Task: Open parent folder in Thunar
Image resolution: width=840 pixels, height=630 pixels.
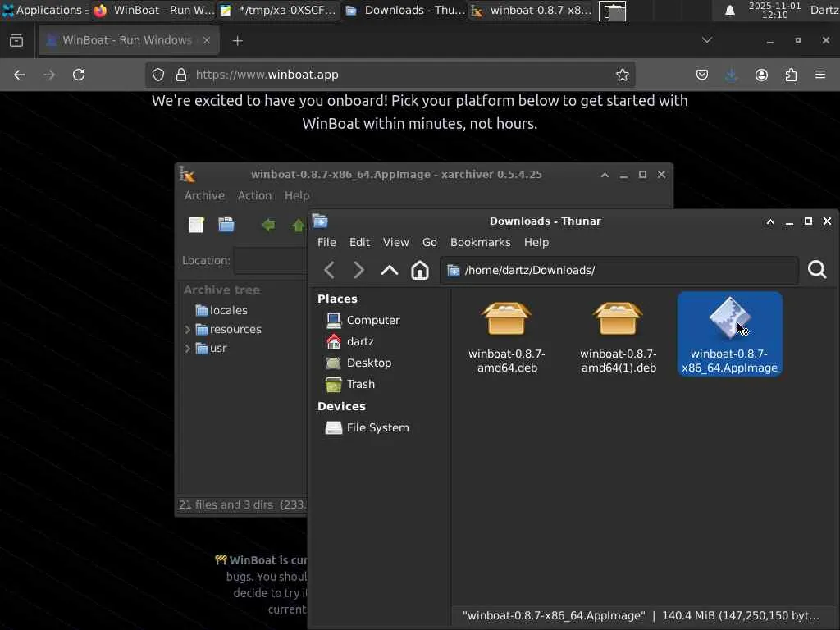Action: point(390,270)
